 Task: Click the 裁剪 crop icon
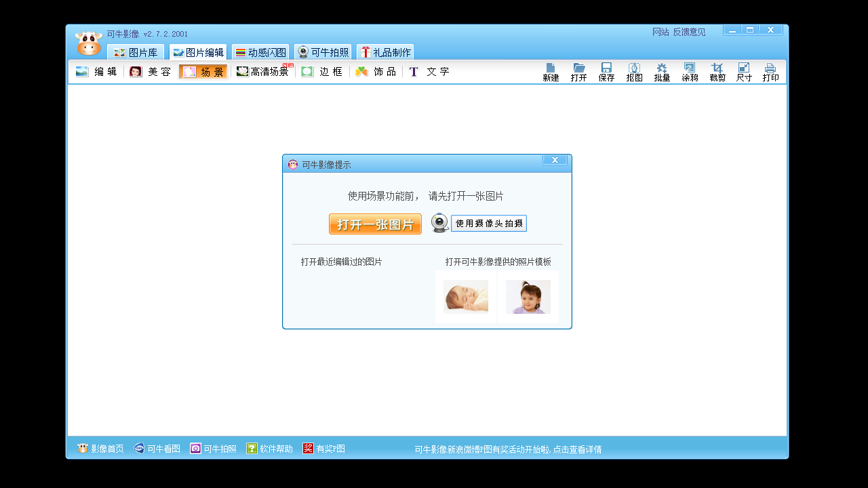(716, 71)
